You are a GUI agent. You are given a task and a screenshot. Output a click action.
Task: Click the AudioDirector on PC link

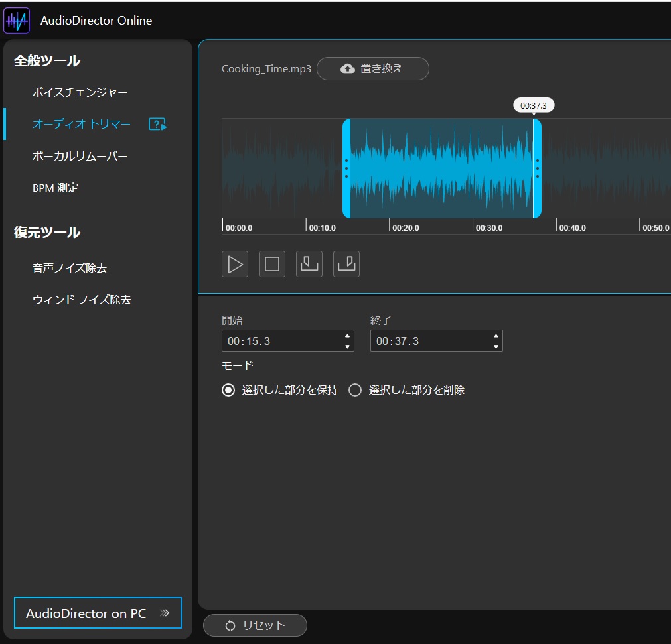(x=98, y=613)
